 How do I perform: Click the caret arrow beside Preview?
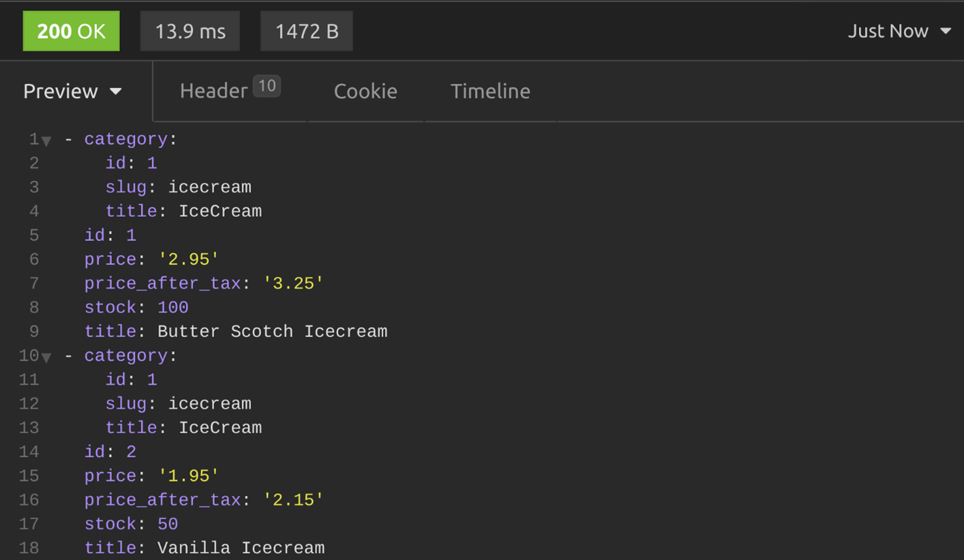click(x=116, y=92)
